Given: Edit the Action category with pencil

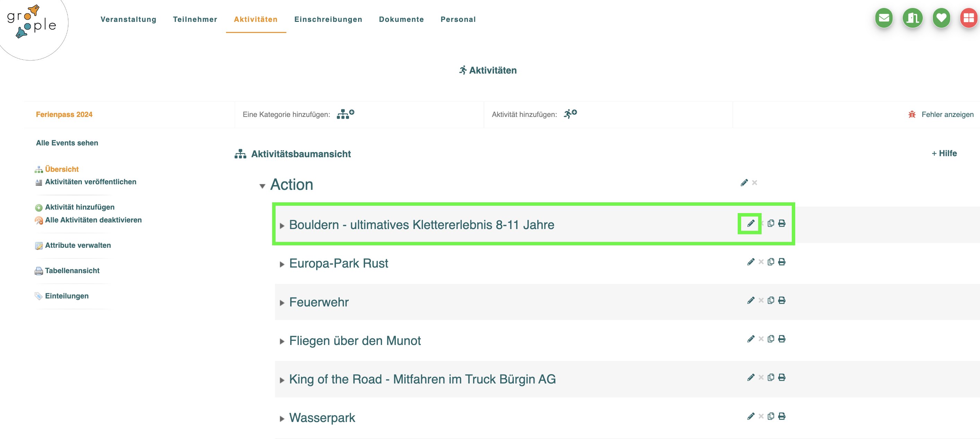Looking at the screenshot, I should pos(744,183).
